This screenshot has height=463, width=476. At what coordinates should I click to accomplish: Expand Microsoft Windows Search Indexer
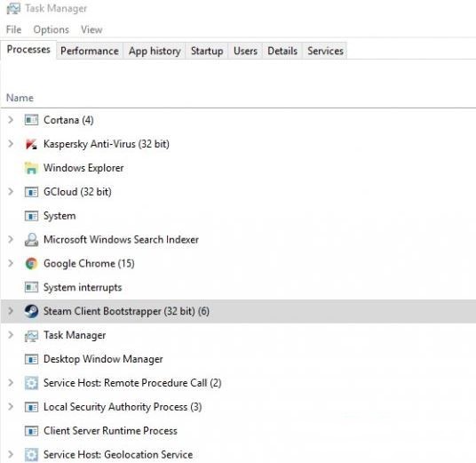11,239
